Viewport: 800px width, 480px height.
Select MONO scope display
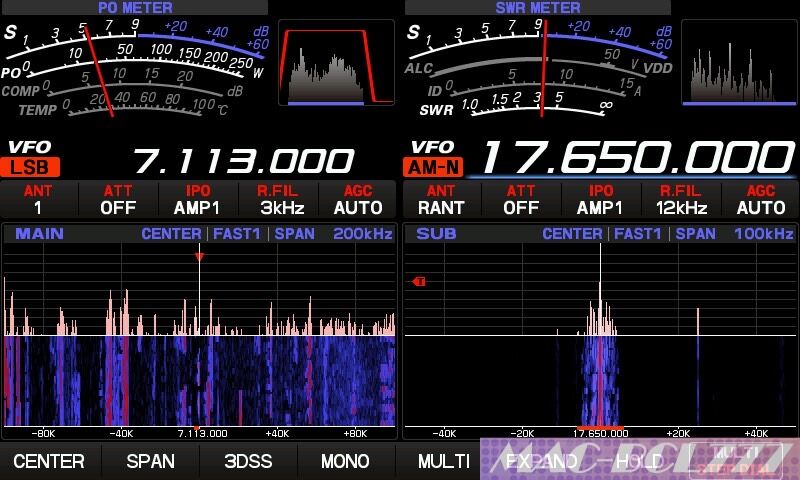[x=345, y=461]
